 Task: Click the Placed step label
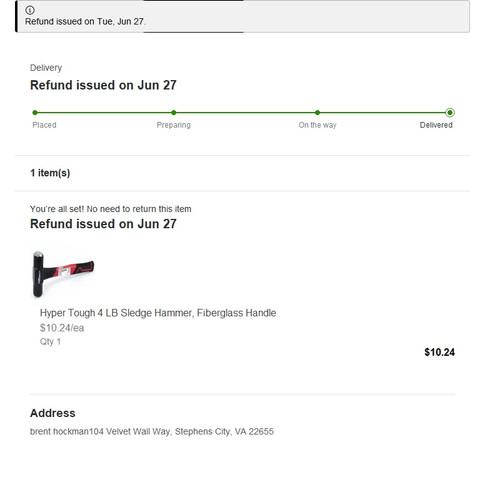(x=44, y=125)
